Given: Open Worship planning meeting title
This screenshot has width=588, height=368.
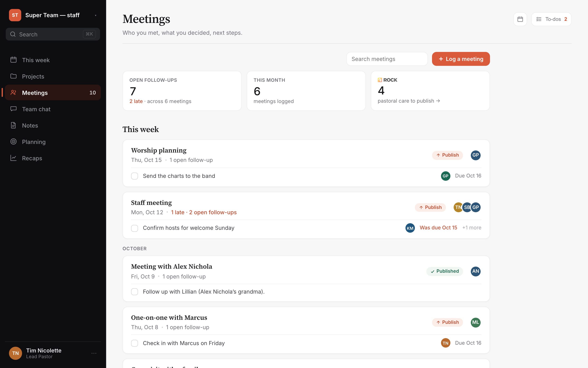Looking at the screenshot, I should coord(159,150).
